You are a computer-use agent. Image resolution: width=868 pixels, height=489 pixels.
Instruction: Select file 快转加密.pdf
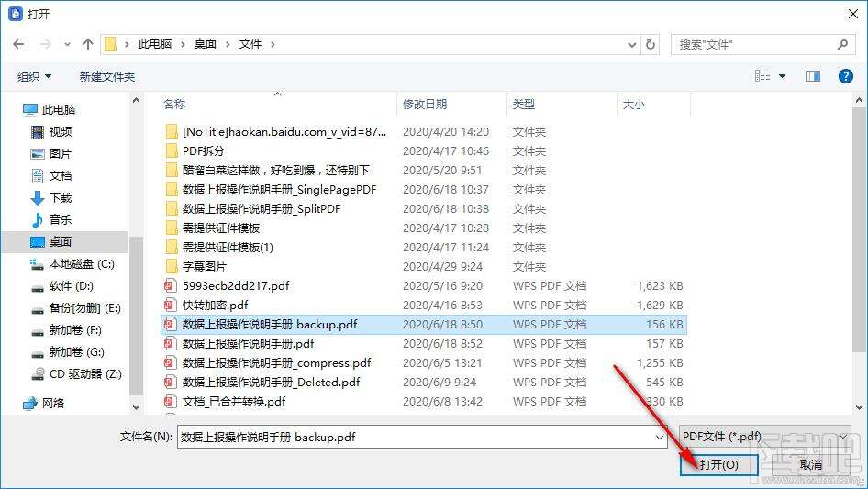[x=215, y=306]
